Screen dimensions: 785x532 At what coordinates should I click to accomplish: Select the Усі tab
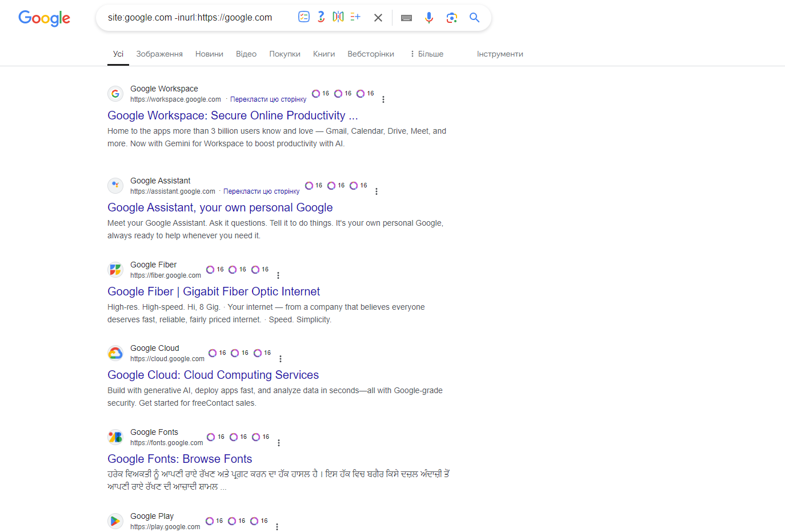tap(118, 54)
